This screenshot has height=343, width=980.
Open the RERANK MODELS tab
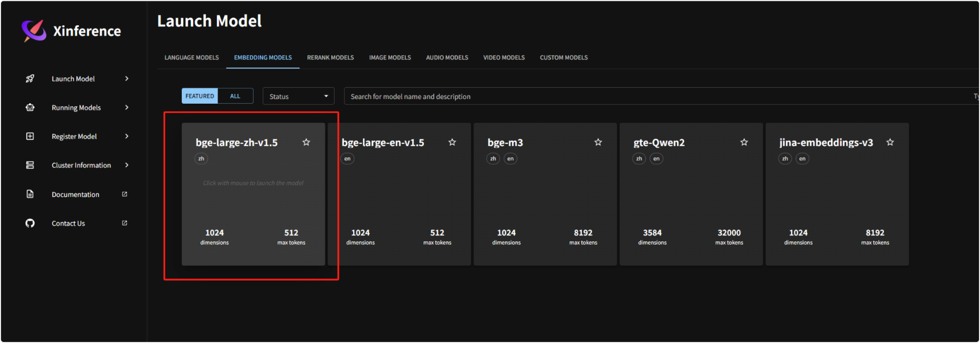[330, 58]
